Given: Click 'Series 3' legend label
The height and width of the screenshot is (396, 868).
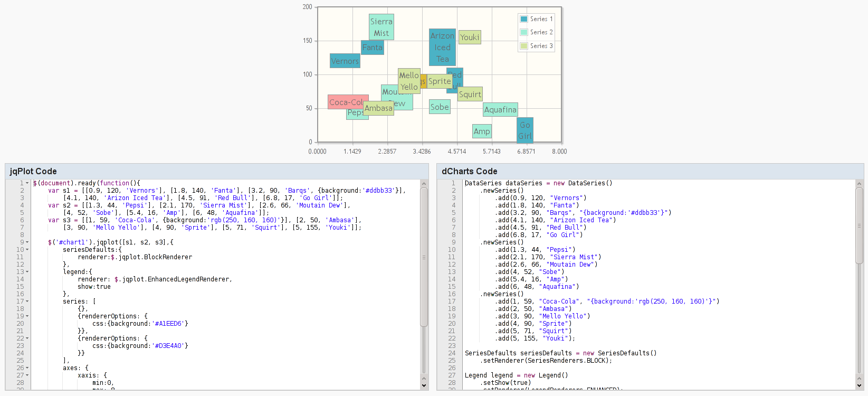Looking at the screenshot, I should [541, 46].
